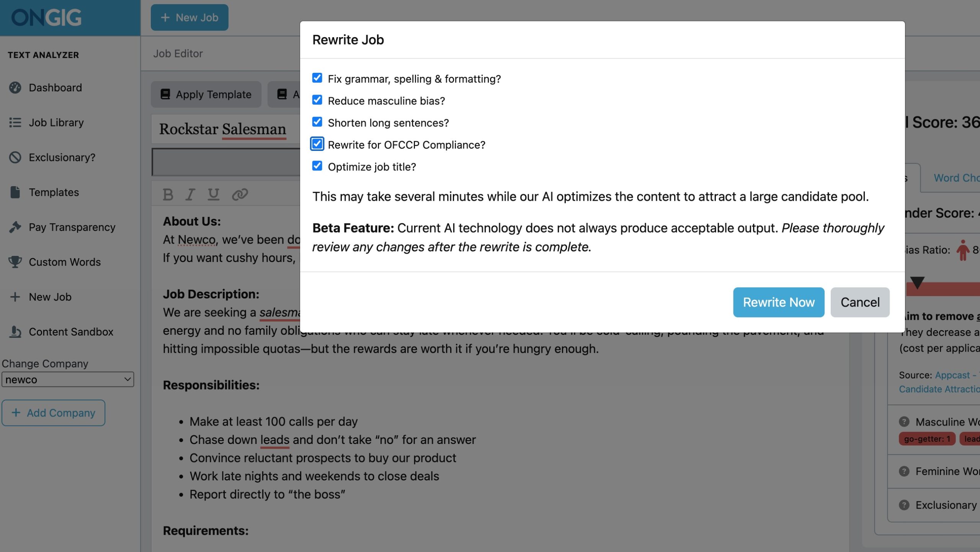Open Job Library list icon
This screenshot has width=980, height=552.
click(15, 123)
